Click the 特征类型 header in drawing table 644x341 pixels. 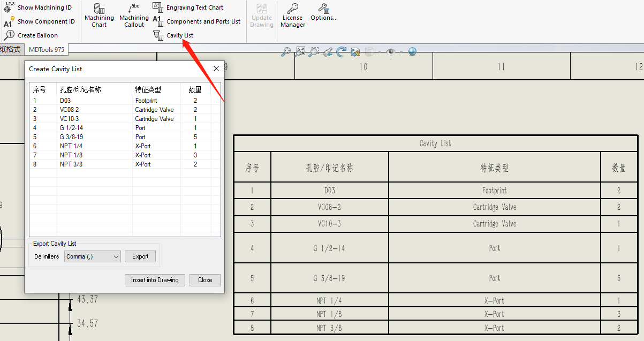[x=494, y=168]
